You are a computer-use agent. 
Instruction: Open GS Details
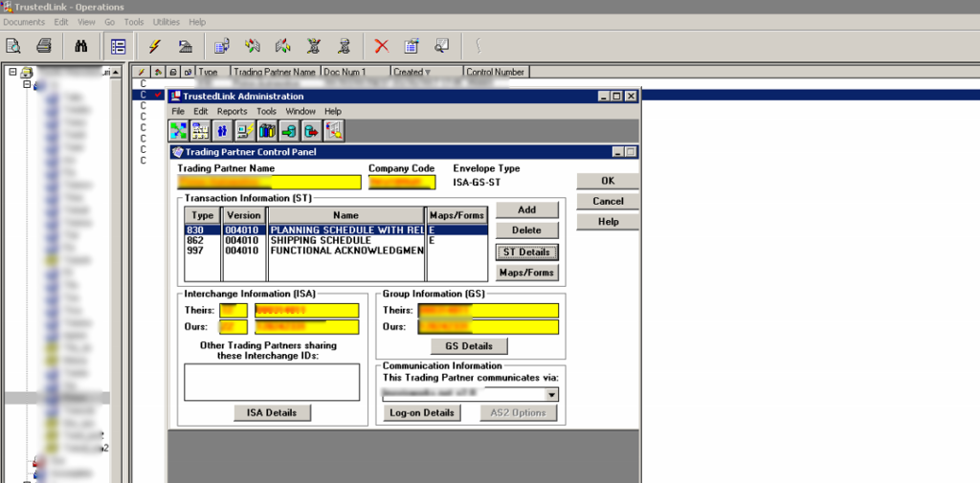pos(469,346)
